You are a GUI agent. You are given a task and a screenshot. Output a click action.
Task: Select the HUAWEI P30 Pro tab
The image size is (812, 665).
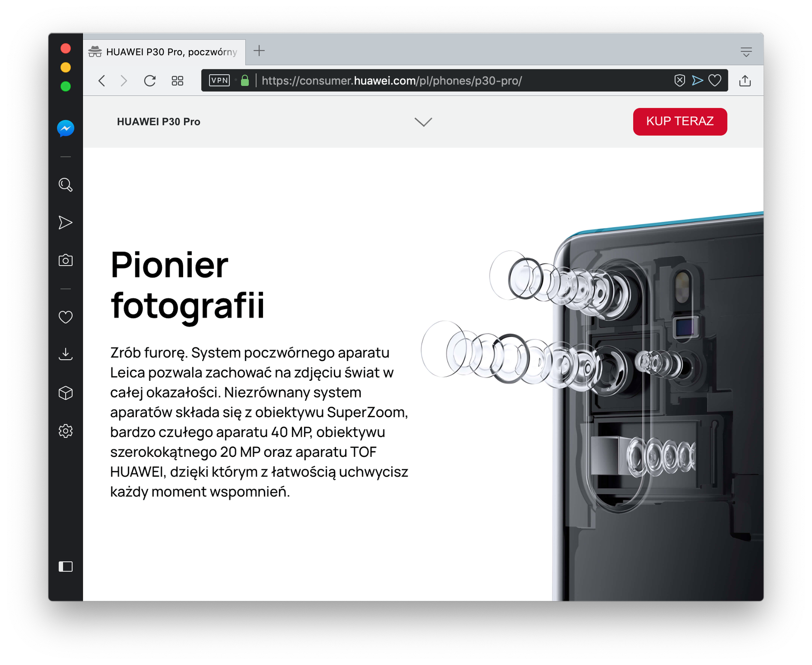[x=164, y=52]
